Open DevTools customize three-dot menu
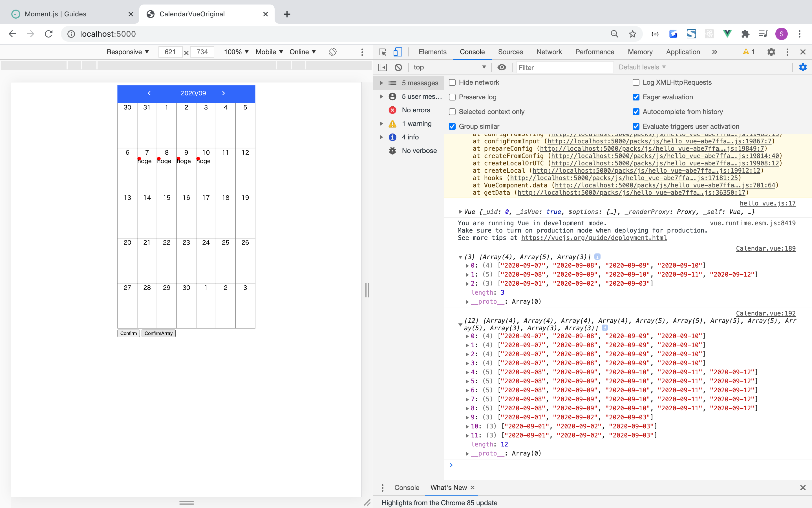812x508 pixels. (787, 52)
